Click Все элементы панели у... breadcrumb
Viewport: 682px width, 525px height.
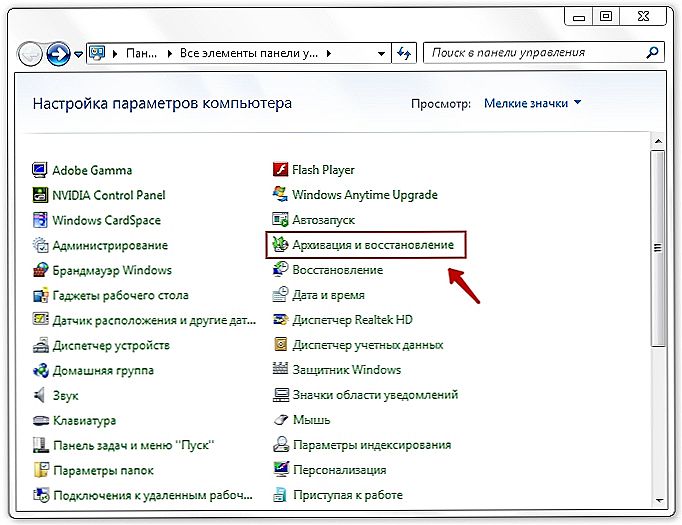tap(249, 54)
